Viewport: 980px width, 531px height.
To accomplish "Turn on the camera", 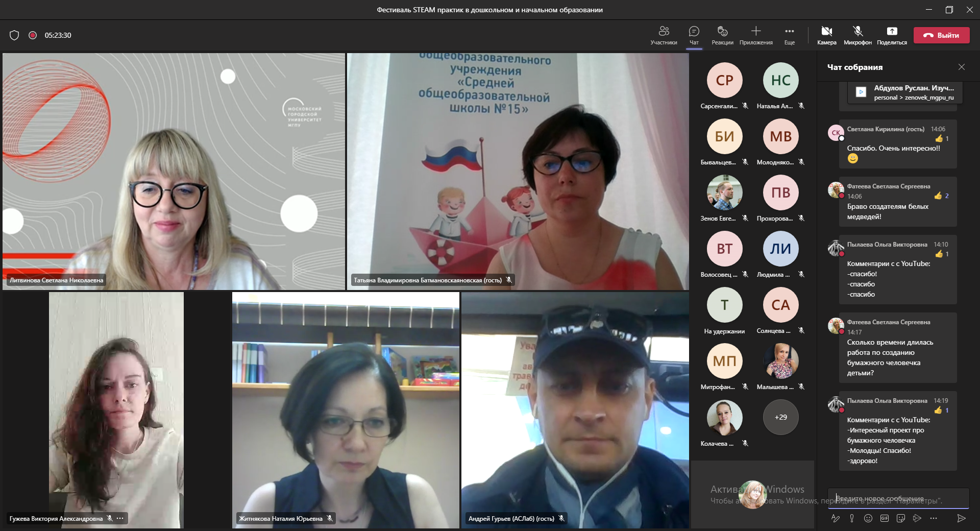I will (826, 35).
